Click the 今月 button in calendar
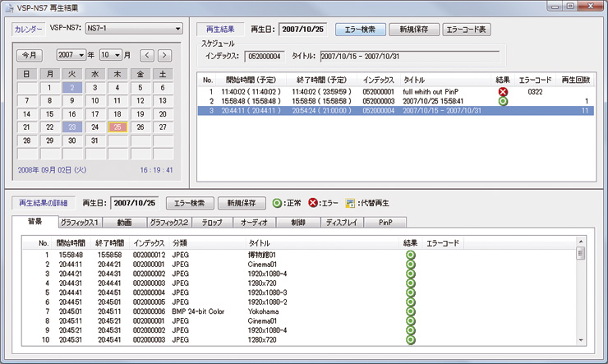Image resolution: width=608 pixels, height=364 pixels. pos(30,55)
